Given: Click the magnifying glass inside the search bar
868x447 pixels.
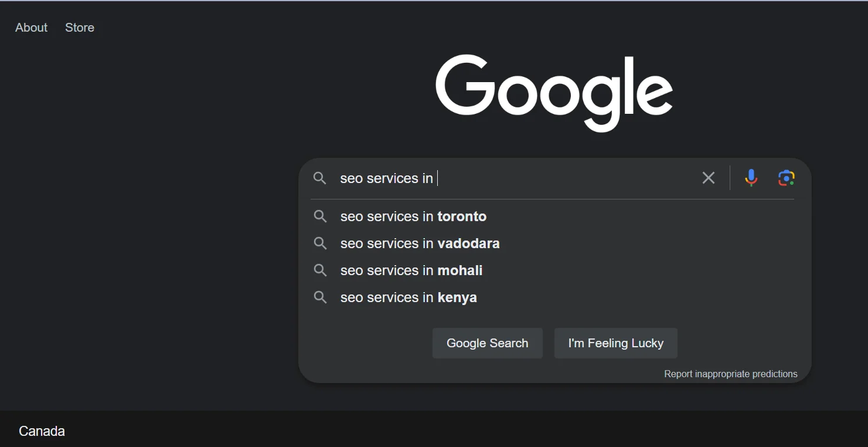Looking at the screenshot, I should (x=320, y=178).
